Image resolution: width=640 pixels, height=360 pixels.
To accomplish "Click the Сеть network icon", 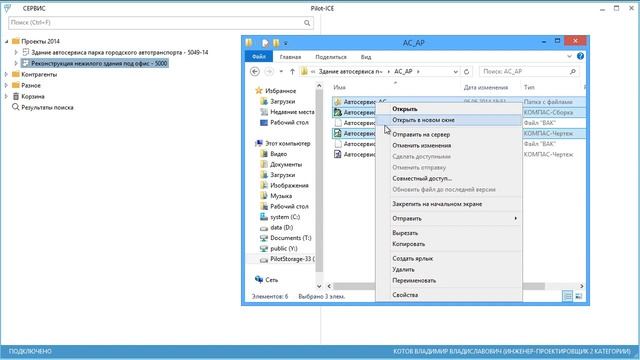I will 259,280.
